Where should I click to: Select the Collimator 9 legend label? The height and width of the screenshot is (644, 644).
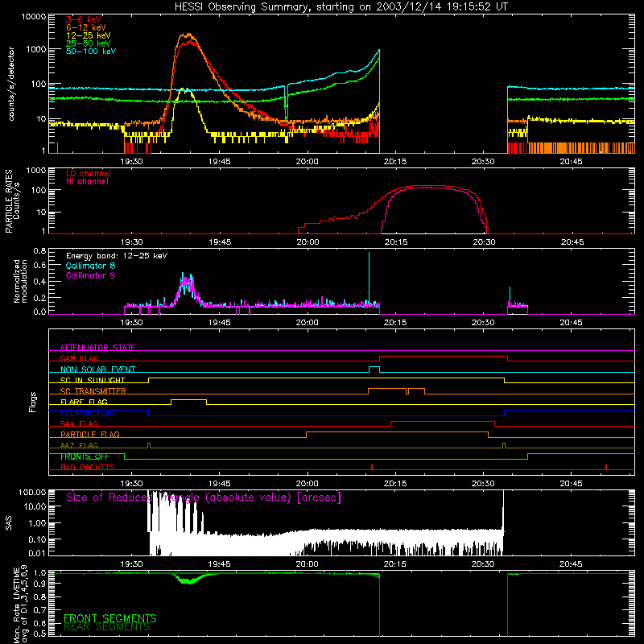(x=90, y=275)
